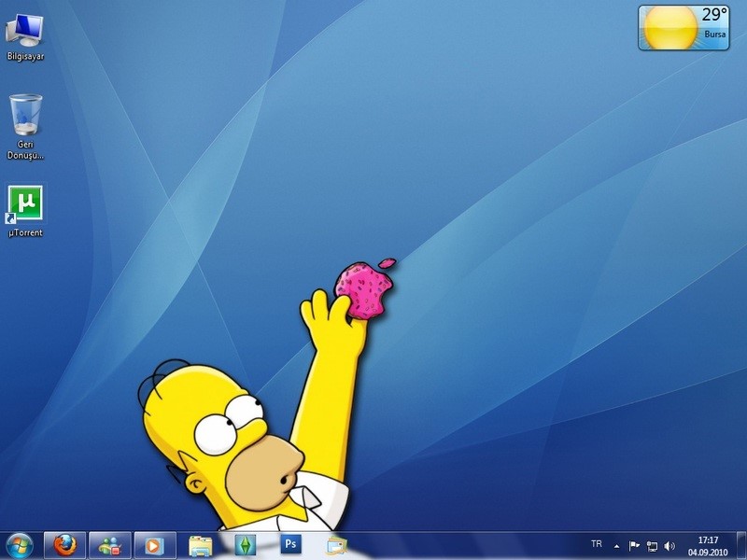The height and width of the screenshot is (560, 747).
Task: Click Show desktop button at taskbar end
Action: point(741,546)
